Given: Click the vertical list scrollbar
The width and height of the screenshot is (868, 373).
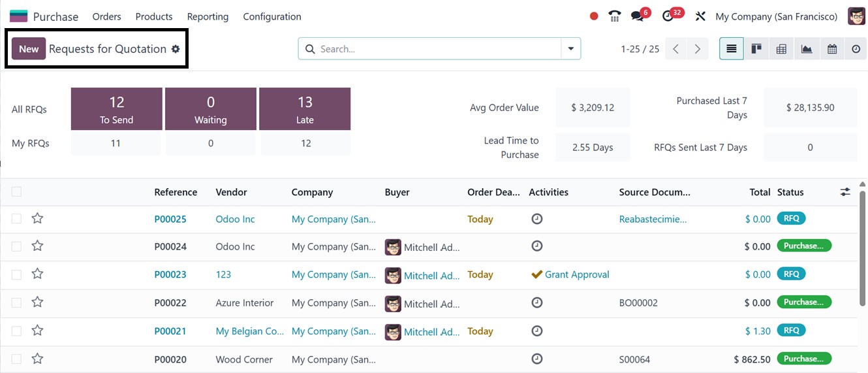Looking at the screenshot, I should (x=863, y=242).
